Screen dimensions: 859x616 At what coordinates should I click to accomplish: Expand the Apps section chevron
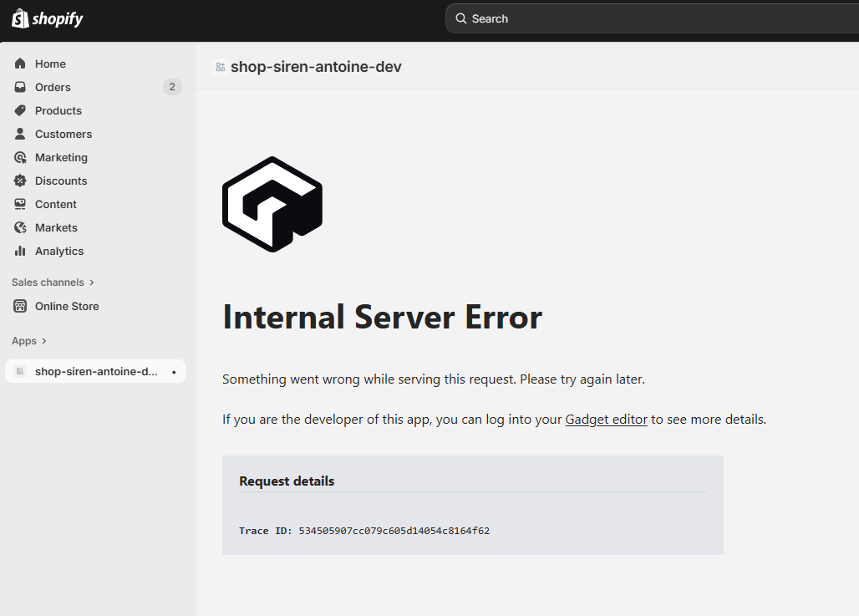click(43, 341)
